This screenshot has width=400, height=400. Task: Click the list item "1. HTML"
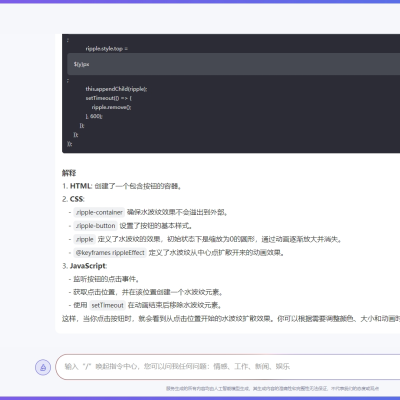pos(122,186)
